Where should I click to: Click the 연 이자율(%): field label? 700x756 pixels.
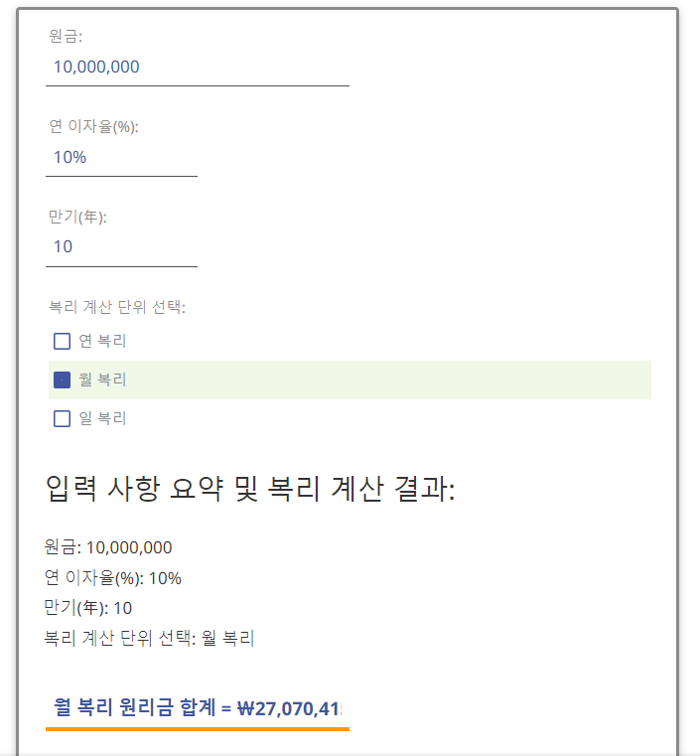(x=93, y=126)
